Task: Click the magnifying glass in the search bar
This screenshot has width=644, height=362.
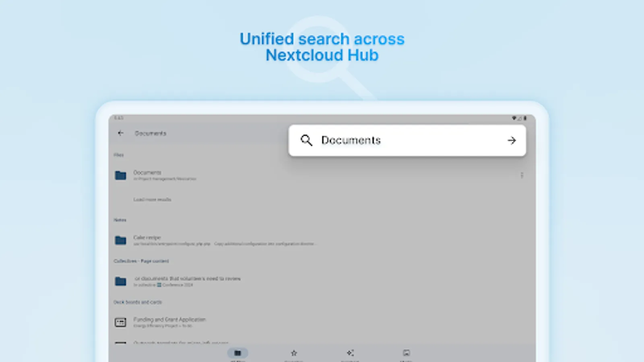Action: point(306,140)
